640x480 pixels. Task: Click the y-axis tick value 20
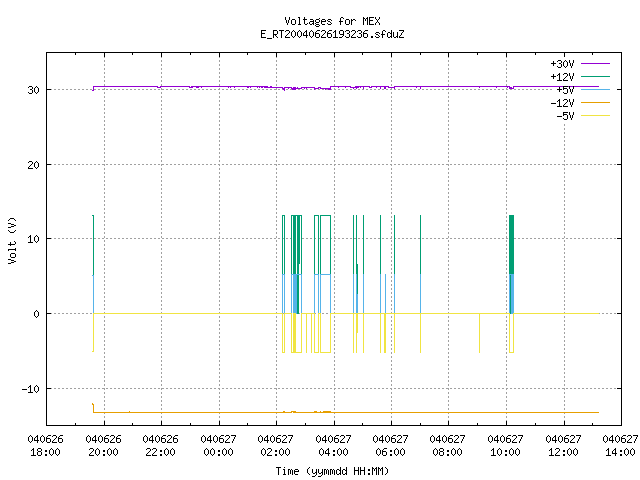(33, 165)
